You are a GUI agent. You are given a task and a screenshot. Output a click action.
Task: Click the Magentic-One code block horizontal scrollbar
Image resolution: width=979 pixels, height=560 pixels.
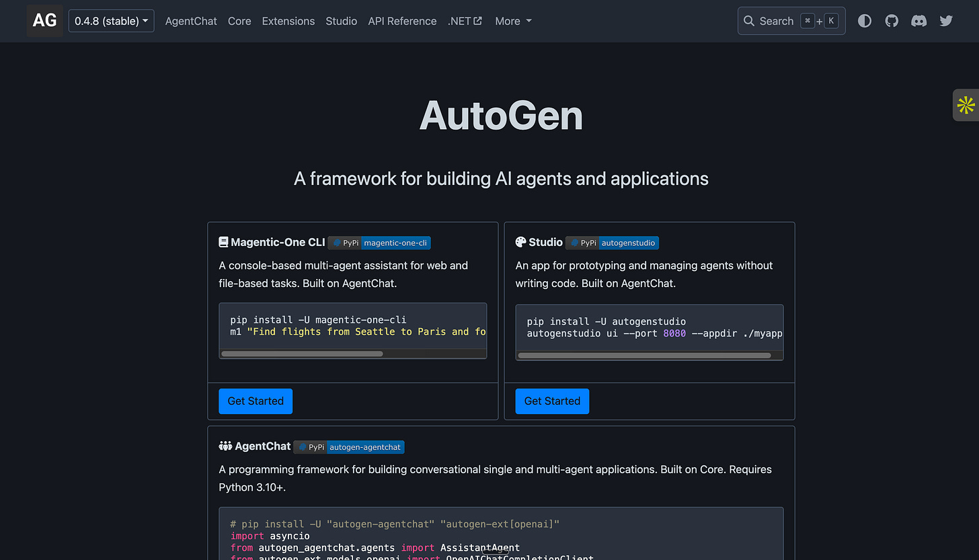302,354
